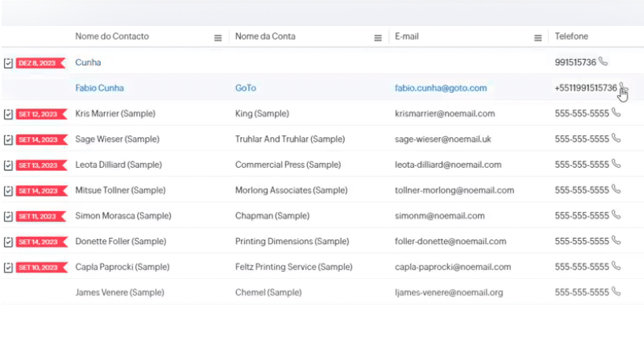Screen dimensions: 644x352
Task: Toggle the task checkbox beside DEZ 8, 2023
Action: pos(8,62)
